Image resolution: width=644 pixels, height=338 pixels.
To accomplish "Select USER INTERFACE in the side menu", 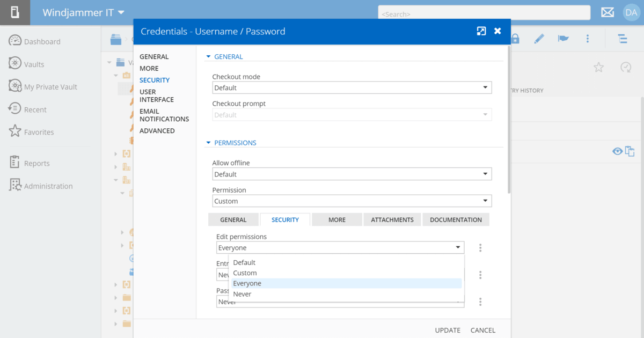I will pyautogui.click(x=157, y=95).
